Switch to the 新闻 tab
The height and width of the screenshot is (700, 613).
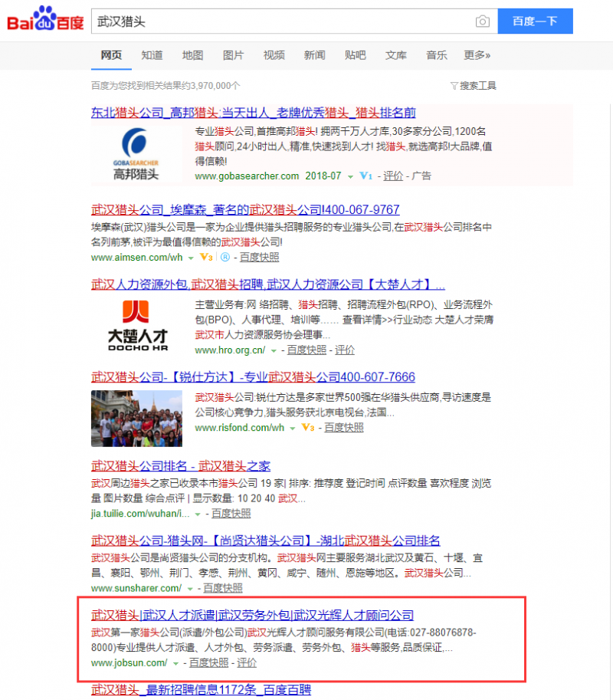pos(314,55)
